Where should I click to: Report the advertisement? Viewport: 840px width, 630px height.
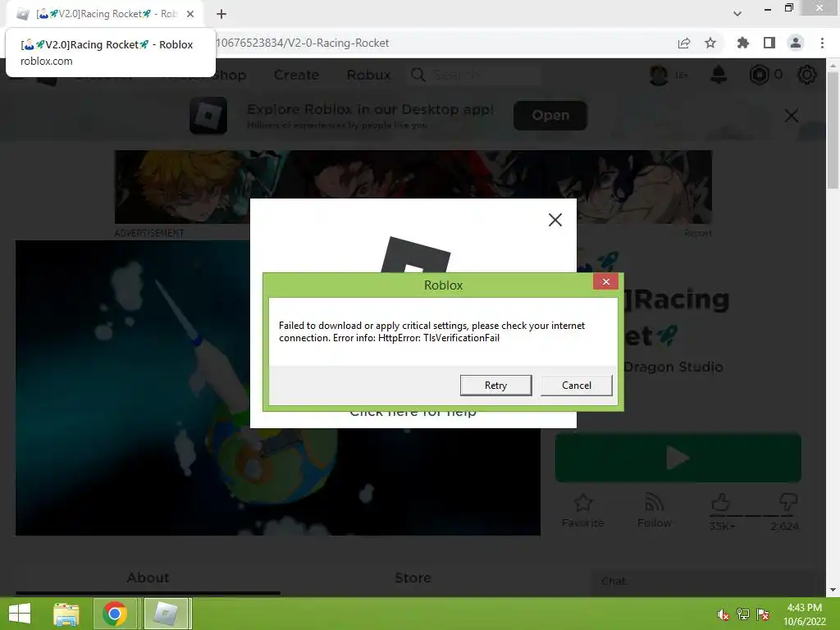[x=697, y=234]
